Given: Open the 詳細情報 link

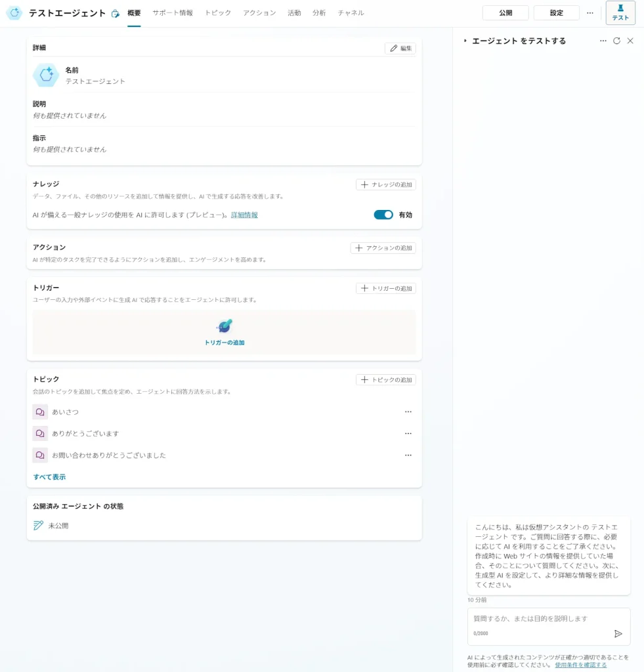Looking at the screenshot, I should pos(244,215).
